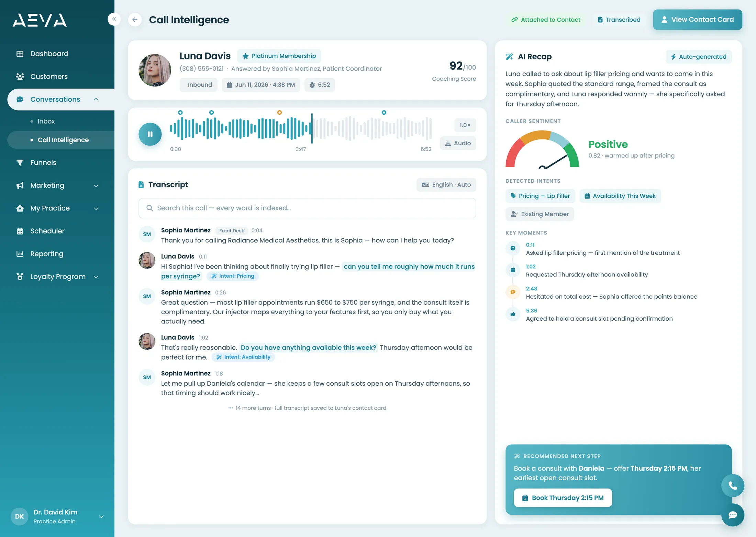
Task: Select Existing Member intent chip
Action: [540, 214]
